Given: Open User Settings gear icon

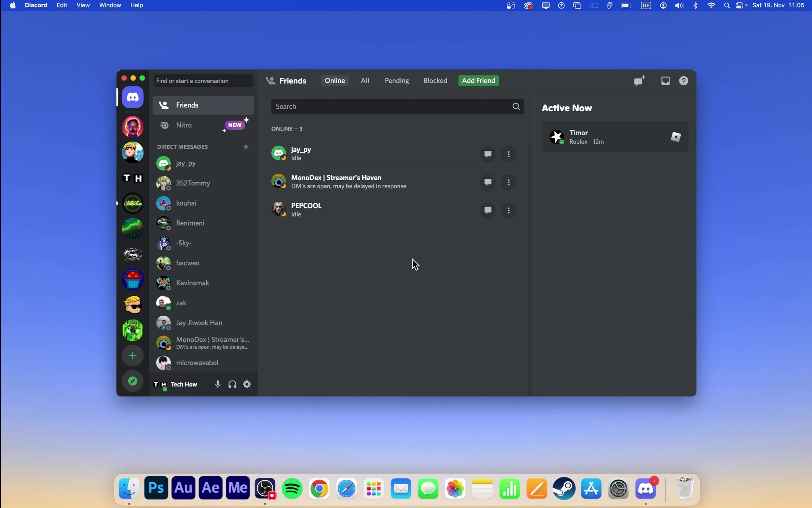Looking at the screenshot, I should coord(247,384).
